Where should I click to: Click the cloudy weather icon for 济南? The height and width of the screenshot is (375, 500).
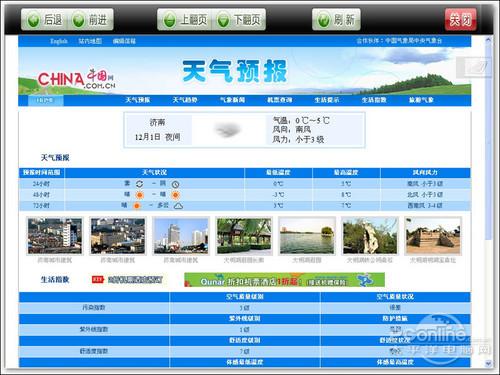click(x=228, y=130)
